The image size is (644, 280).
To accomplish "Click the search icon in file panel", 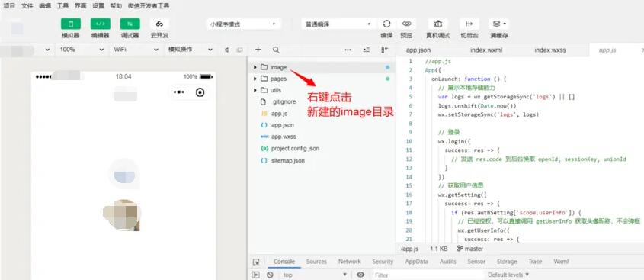I will tap(276, 50).
